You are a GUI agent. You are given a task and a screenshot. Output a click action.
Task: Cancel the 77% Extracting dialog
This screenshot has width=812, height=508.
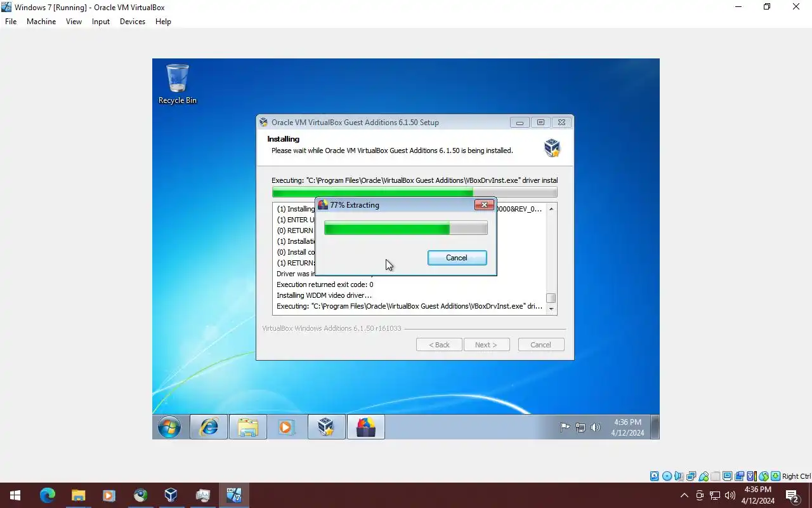point(457,258)
